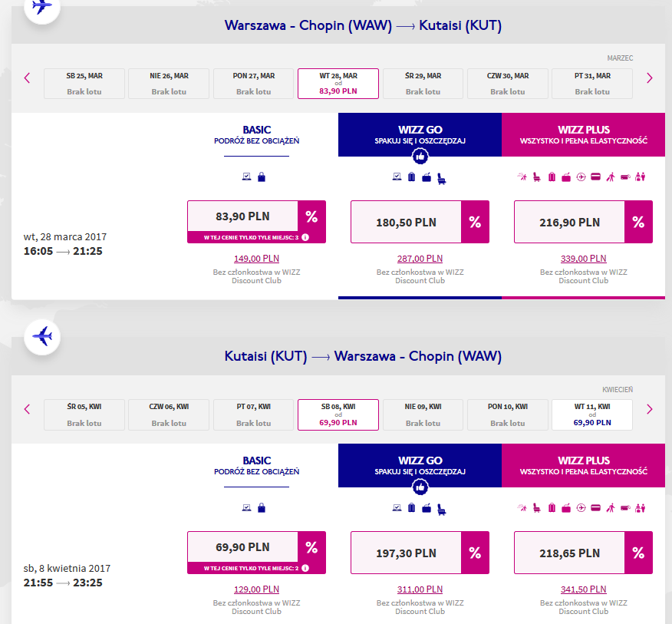Click the circled plane icon under Warszawa–Kutaisi WIZZ PLUS
672x624 pixels.
(x=581, y=177)
